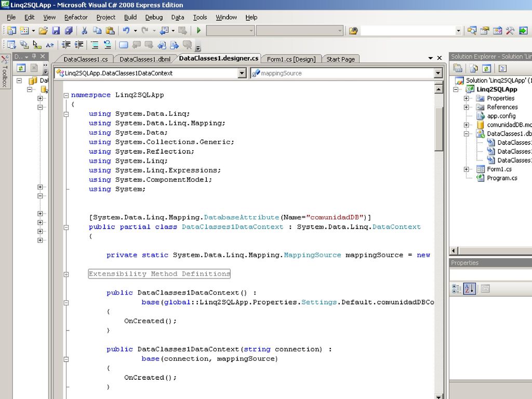This screenshot has height=399, width=532.
Task: Cut the selection with the scissors icon
Action: click(x=85, y=31)
